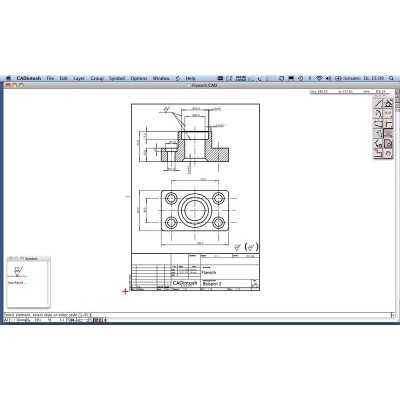Select the freeform polyline tool in the palette
Screen dimensions: 400x400
click(x=378, y=134)
